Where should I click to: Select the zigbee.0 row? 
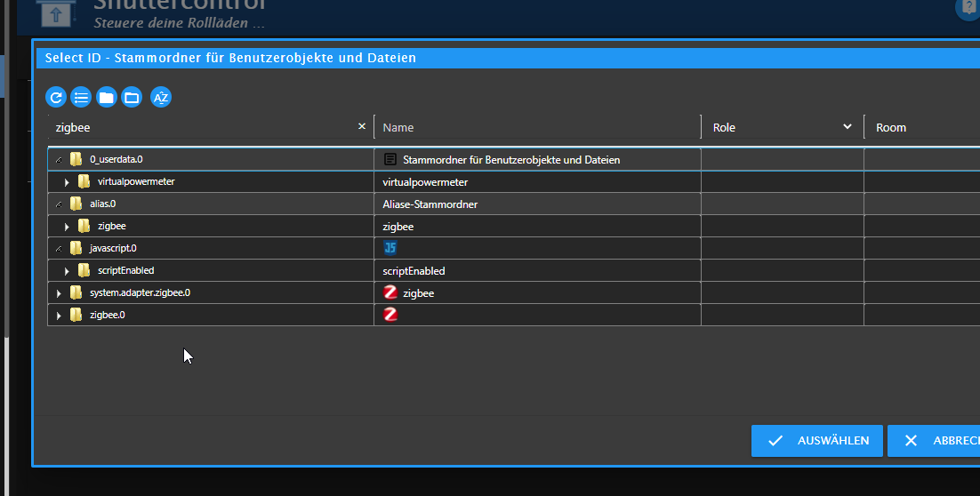[514, 315]
